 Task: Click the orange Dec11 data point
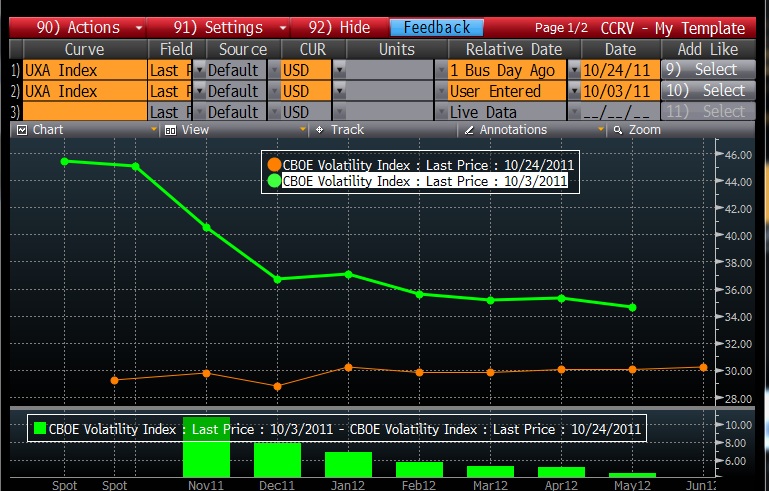(277, 387)
